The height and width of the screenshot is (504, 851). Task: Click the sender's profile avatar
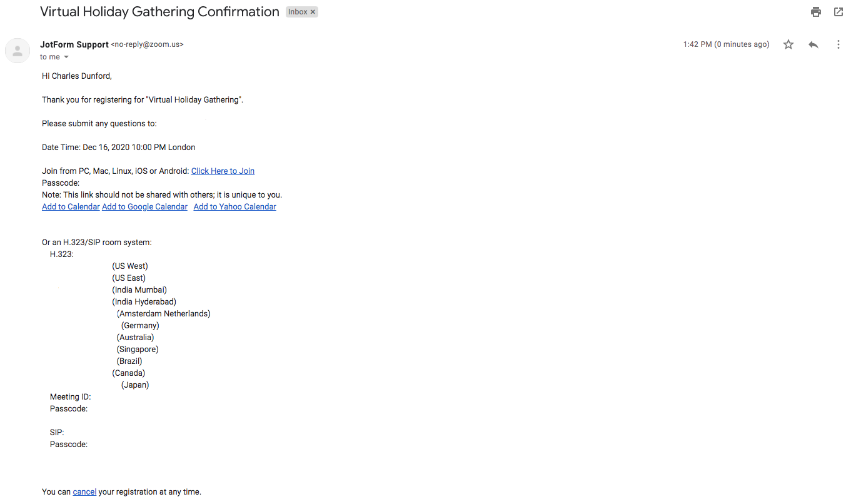tap(18, 51)
